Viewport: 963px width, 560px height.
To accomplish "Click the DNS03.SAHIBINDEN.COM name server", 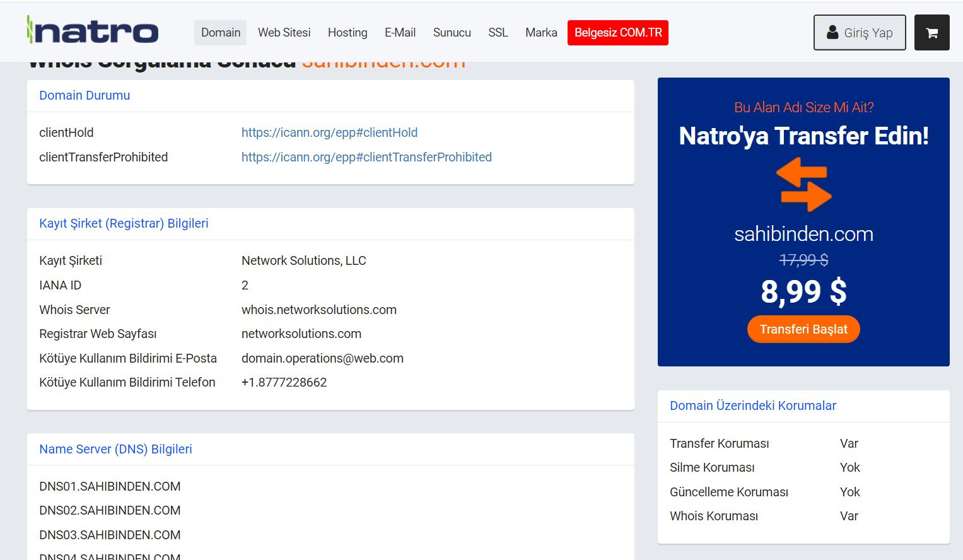I will tap(110, 535).
